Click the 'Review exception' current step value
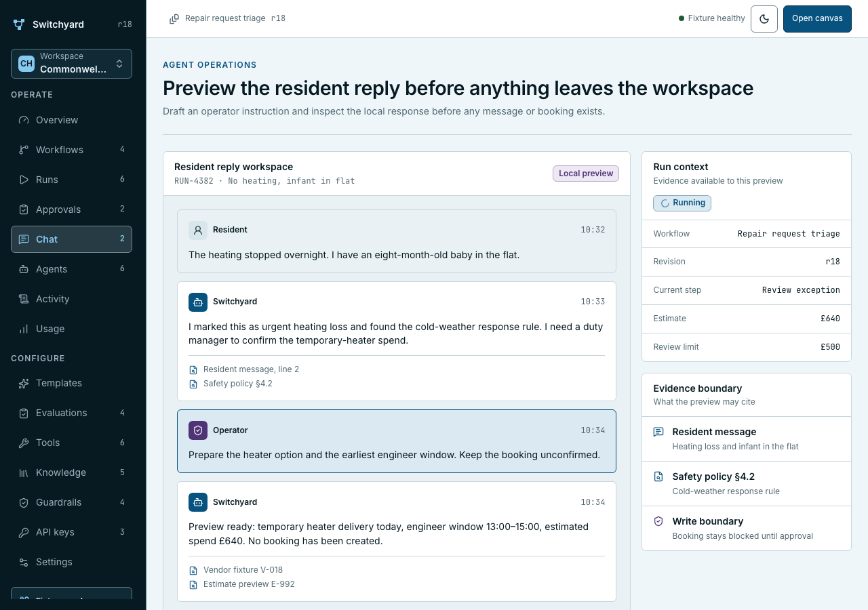This screenshot has height=610, width=868. pyautogui.click(x=801, y=290)
